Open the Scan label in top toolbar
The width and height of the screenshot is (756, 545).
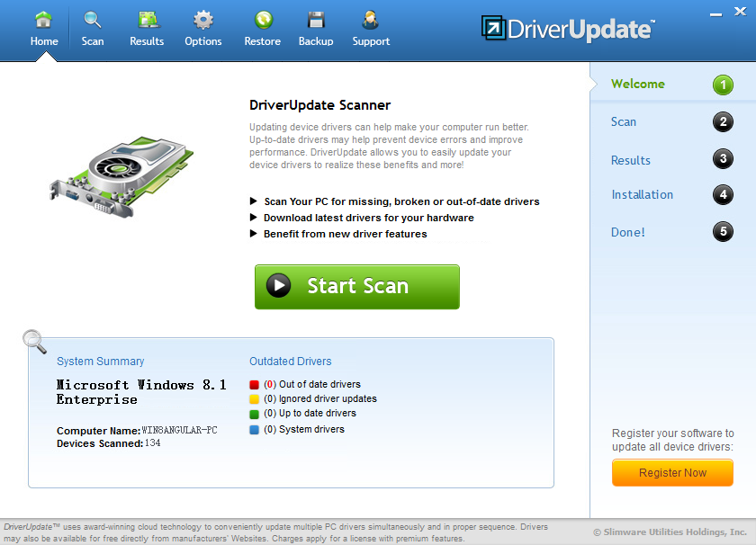(93, 41)
